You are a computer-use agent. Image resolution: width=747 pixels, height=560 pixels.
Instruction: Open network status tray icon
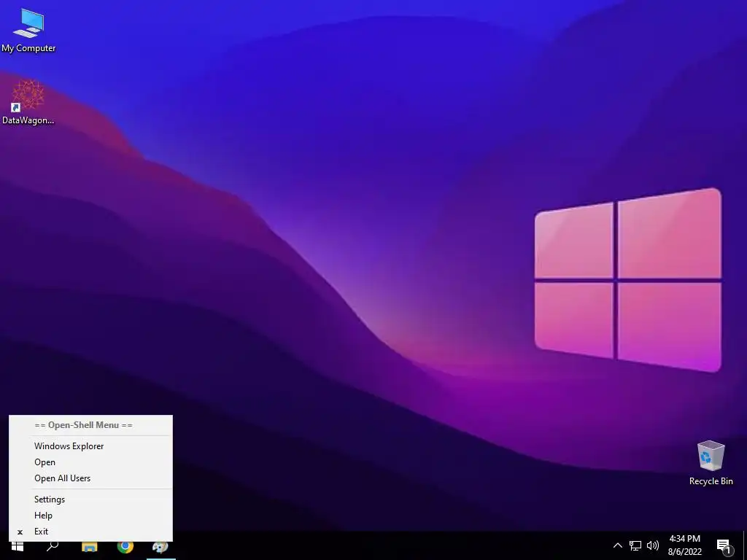[x=635, y=545]
